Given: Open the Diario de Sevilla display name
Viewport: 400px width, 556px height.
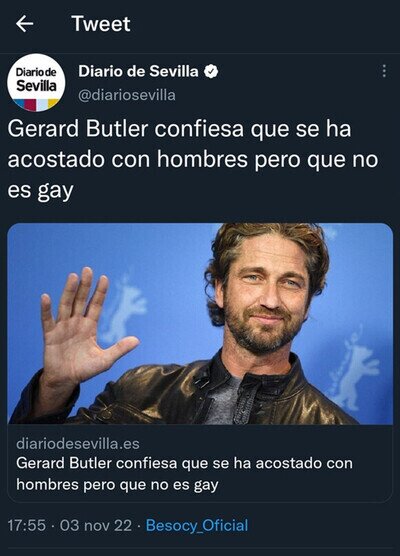Looking at the screenshot, I should coord(138,72).
